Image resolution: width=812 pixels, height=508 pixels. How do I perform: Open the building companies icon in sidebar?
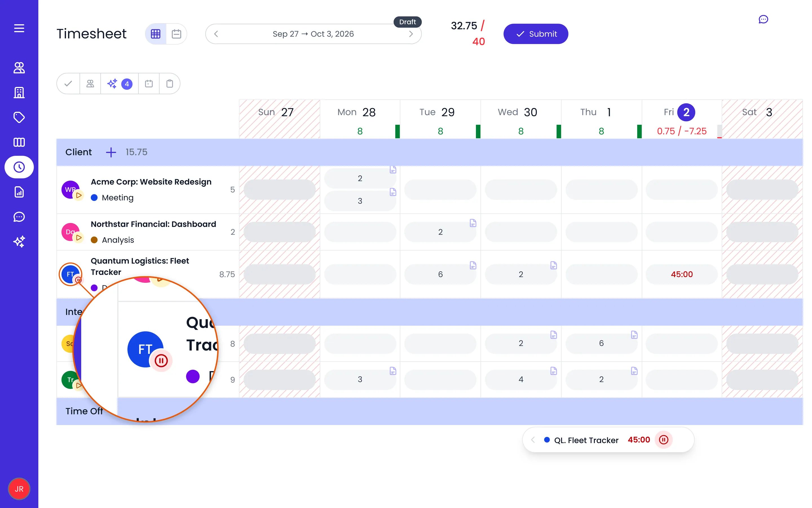click(19, 92)
